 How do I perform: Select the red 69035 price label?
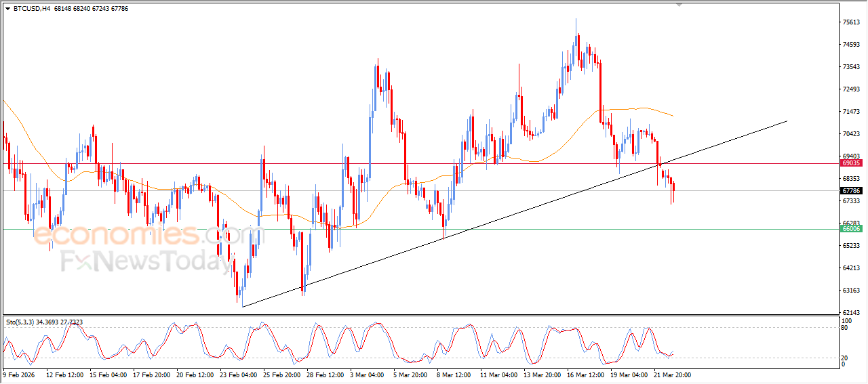(851, 163)
